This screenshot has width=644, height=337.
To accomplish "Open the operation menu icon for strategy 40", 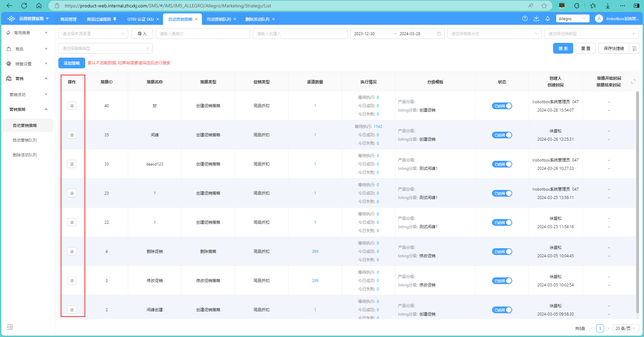I will click(72, 106).
